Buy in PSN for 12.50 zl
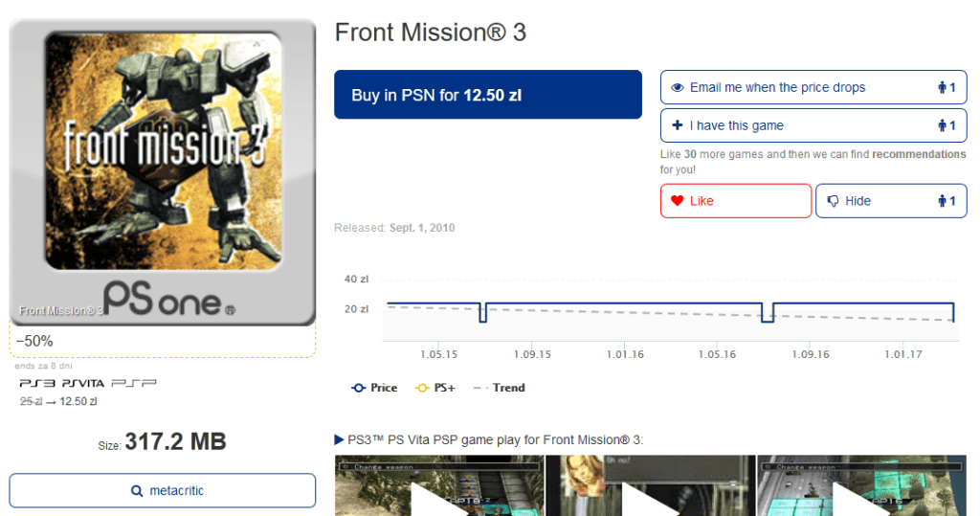The image size is (980, 516). (x=487, y=95)
